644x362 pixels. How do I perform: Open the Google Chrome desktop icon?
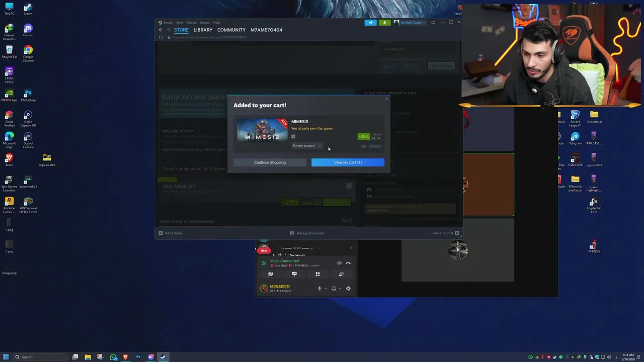tap(28, 53)
